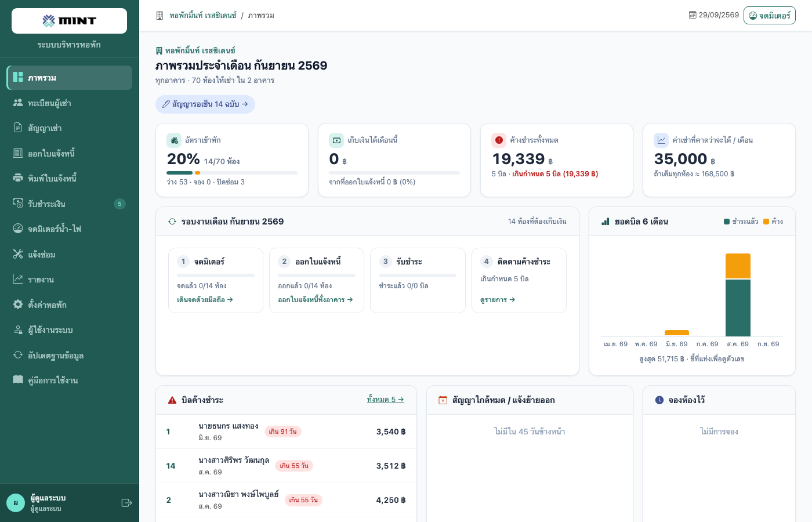The height and width of the screenshot is (522, 812).
Task: Click the logout icon beside ผู้ดูแลระบบ
Action: [126, 503]
